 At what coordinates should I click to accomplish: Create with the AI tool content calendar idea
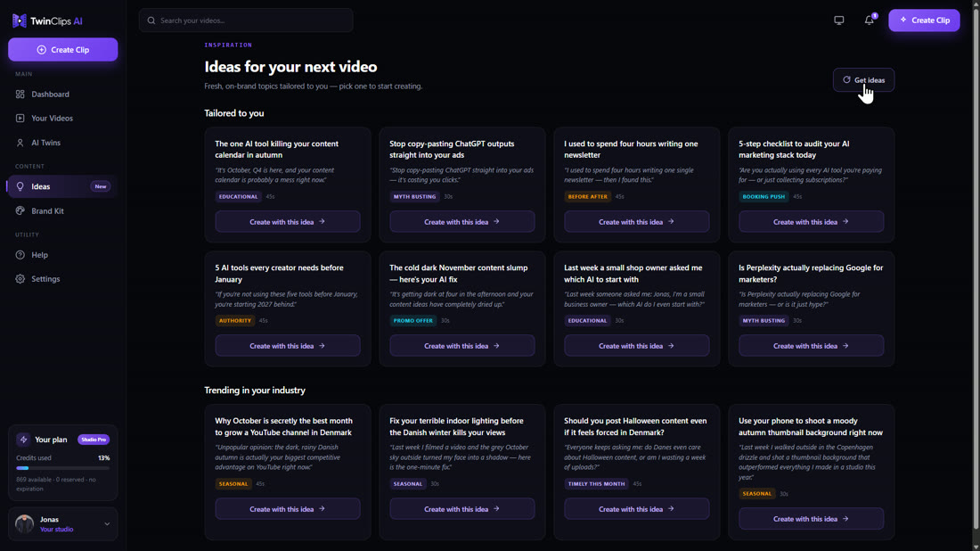pyautogui.click(x=288, y=221)
